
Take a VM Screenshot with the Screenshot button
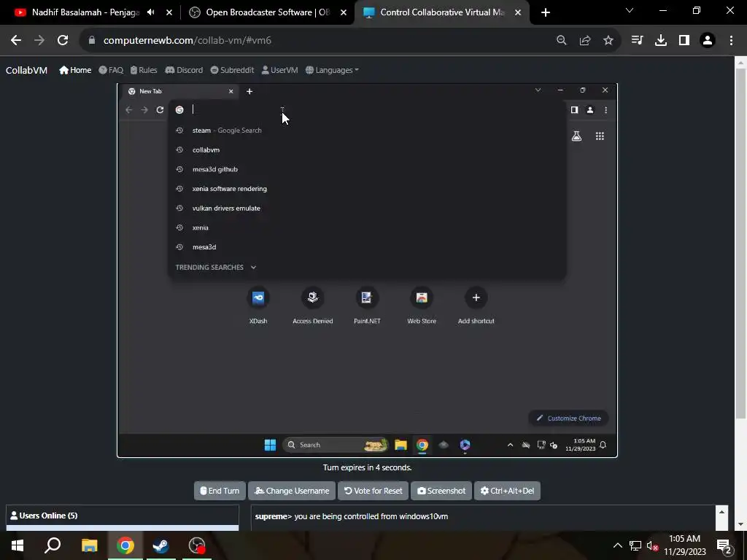click(441, 491)
